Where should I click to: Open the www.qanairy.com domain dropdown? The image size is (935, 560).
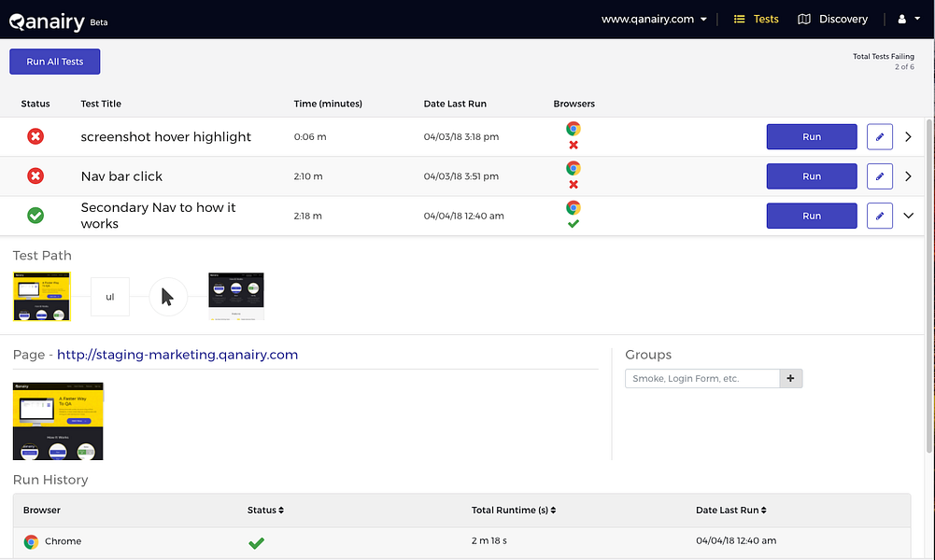point(654,19)
